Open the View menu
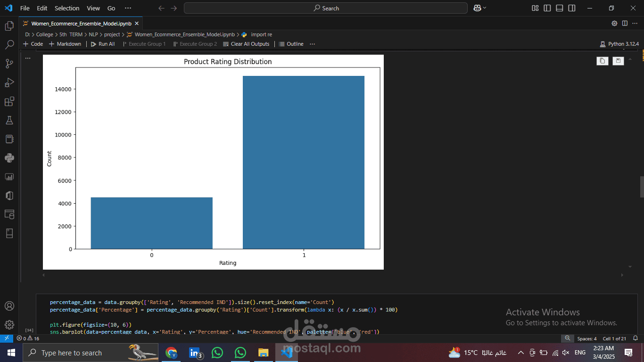Image resolution: width=644 pixels, height=362 pixels. click(x=93, y=8)
